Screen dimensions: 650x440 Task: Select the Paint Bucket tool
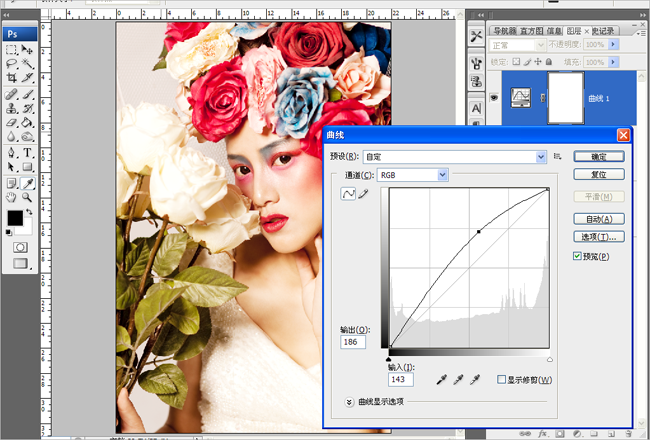click(x=27, y=122)
